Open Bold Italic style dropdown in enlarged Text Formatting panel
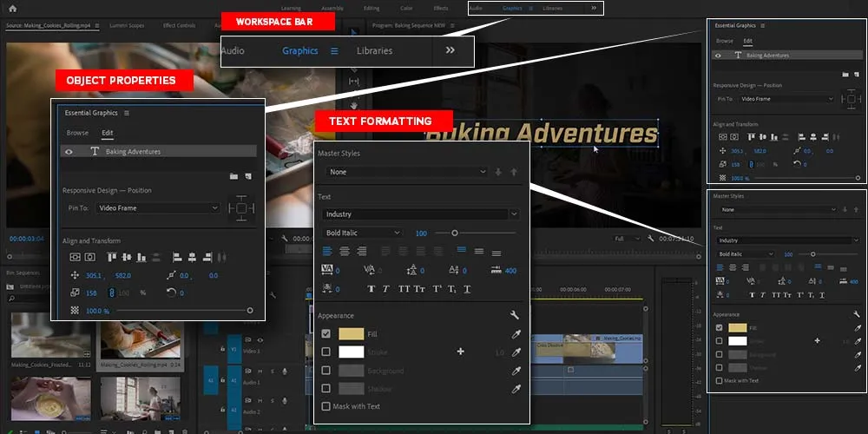The width and height of the screenshot is (868, 434). pos(362,233)
